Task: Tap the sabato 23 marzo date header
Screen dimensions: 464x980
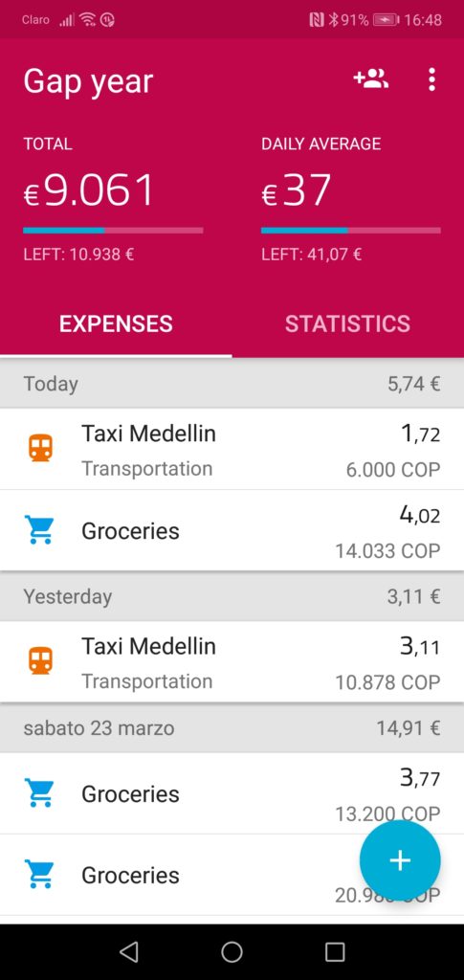Action: pos(99,727)
